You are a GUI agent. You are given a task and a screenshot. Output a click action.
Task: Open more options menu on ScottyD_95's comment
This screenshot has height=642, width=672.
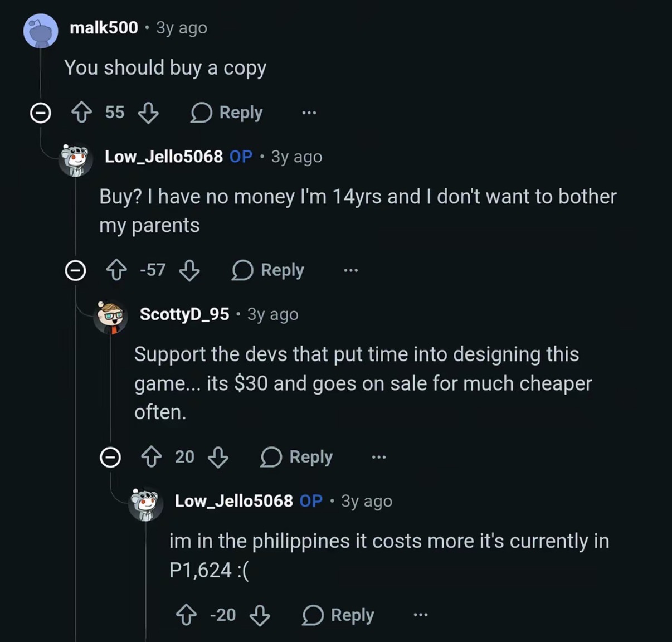tap(379, 457)
